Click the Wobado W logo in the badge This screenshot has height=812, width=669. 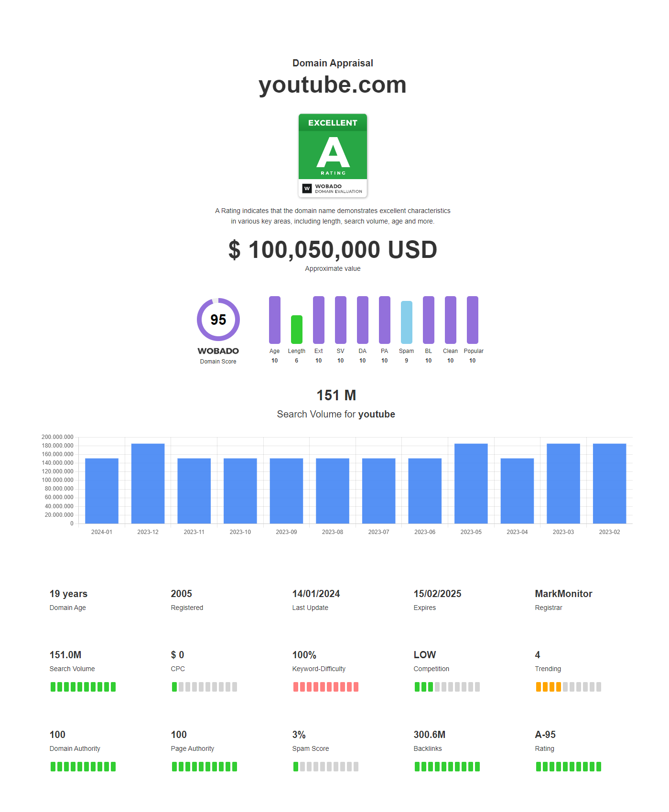pos(307,189)
